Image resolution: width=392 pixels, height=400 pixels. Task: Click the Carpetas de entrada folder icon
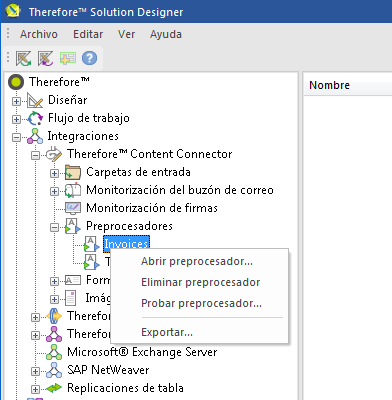click(73, 172)
